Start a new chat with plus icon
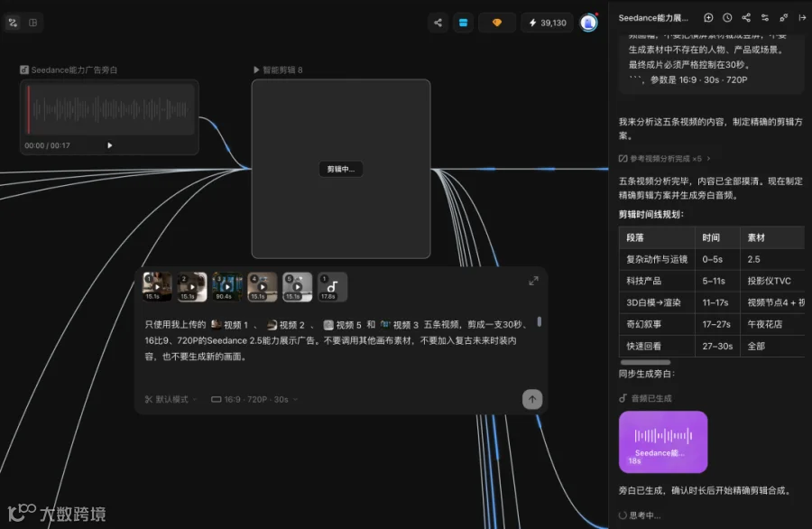812x529 pixels. [x=708, y=18]
